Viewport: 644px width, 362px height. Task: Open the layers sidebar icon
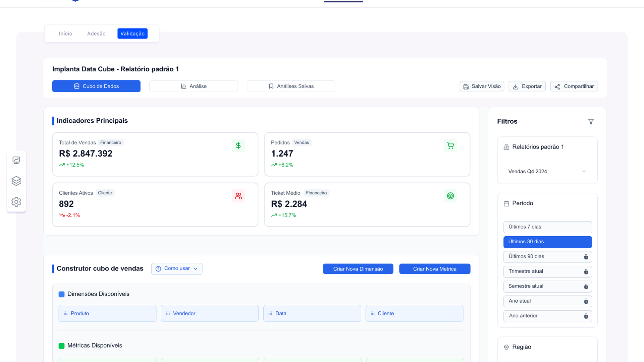point(16,181)
